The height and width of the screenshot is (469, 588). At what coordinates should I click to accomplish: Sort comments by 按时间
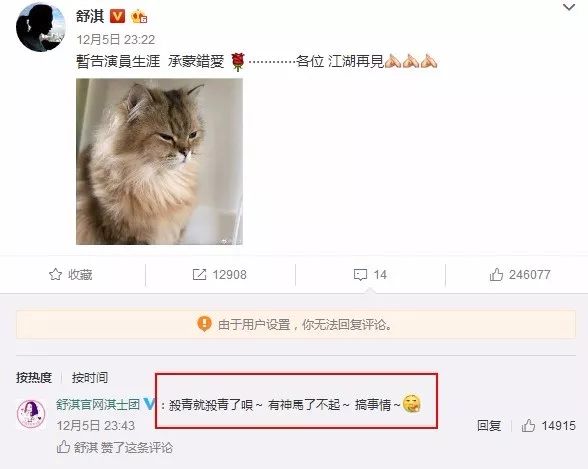(90, 377)
